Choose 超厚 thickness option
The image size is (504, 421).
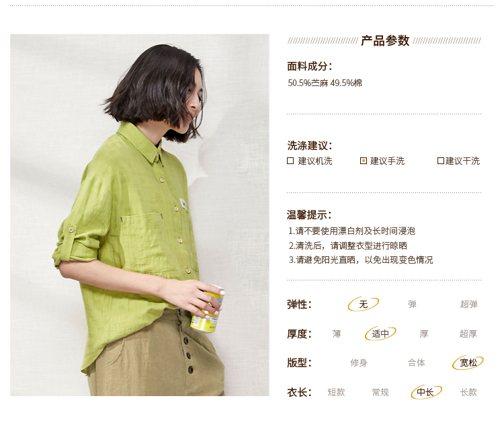pyautogui.click(x=468, y=334)
